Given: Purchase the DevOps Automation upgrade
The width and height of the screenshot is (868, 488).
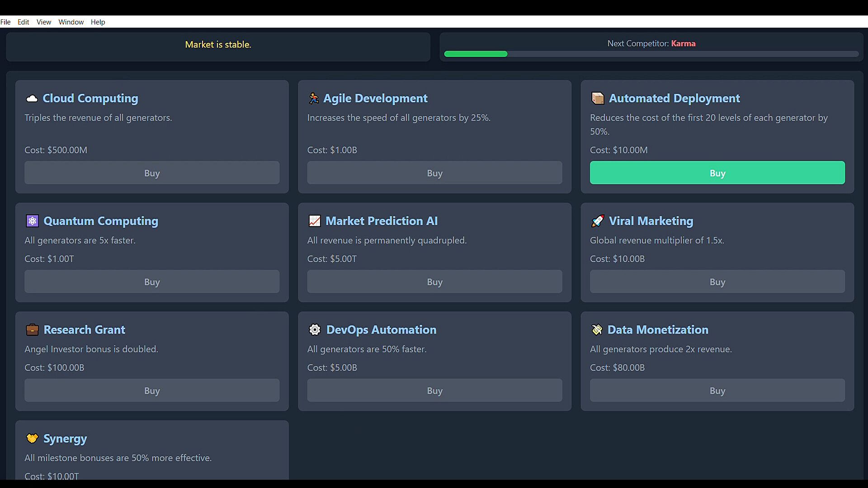Looking at the screenshot, I should [x=434, y=390].
